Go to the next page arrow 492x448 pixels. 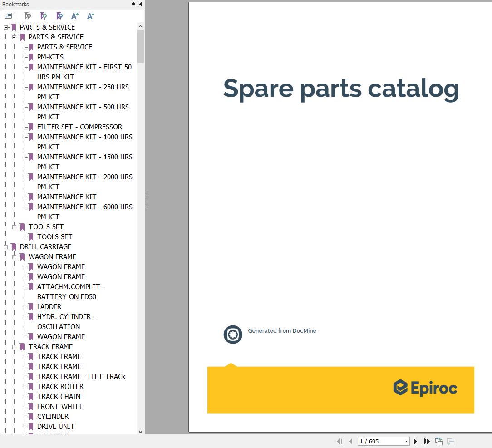[415, 441]
